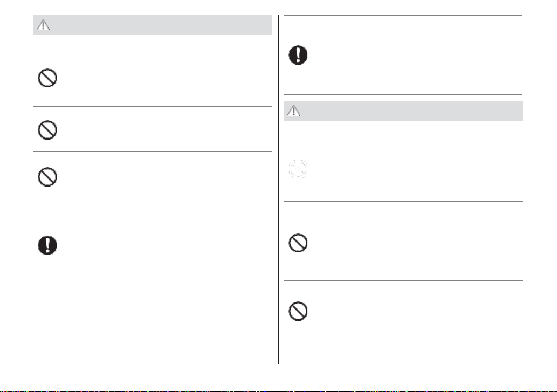557x392 pixels.
Task: Click the separator line beneath the left exclamation section
Action: point(153,288)
